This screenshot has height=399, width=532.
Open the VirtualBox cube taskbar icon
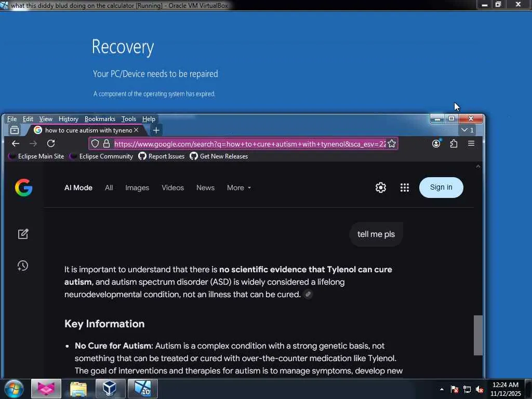pyautogui.click(x=110, y=389)
